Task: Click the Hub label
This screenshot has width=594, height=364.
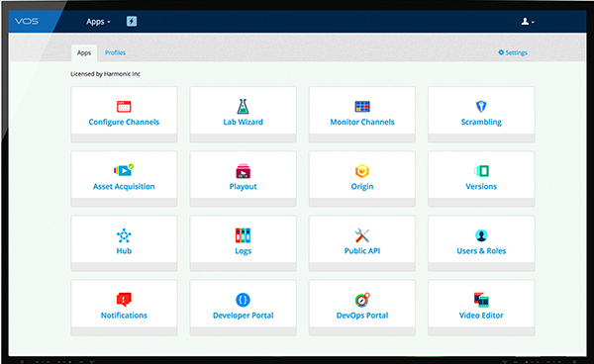Action: 124,250
